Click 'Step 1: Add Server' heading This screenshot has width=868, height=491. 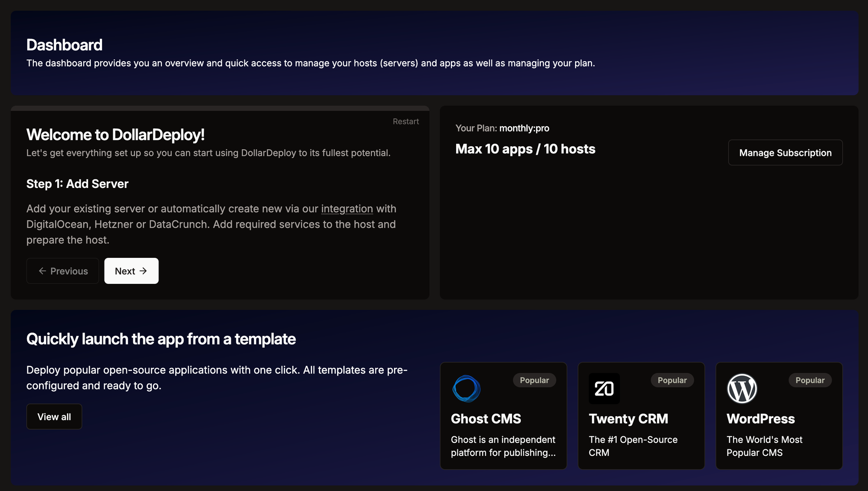(77, 184)
